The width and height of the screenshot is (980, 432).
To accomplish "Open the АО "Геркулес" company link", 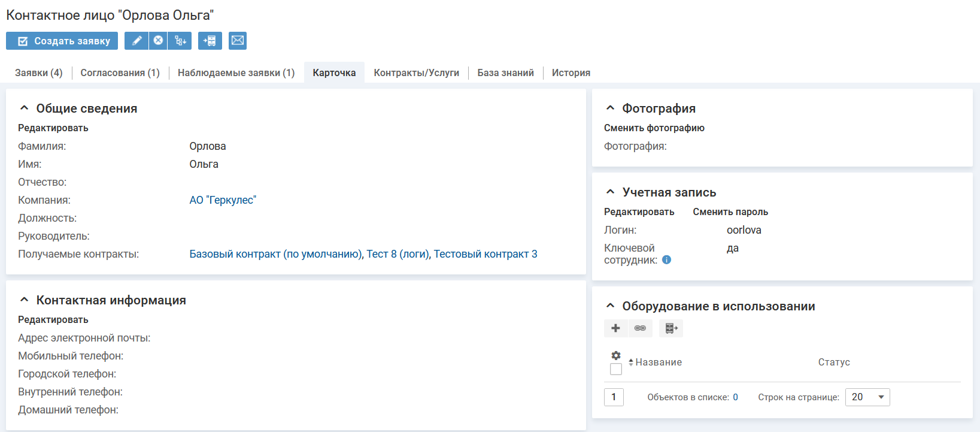I will click(x=223, y=200).
